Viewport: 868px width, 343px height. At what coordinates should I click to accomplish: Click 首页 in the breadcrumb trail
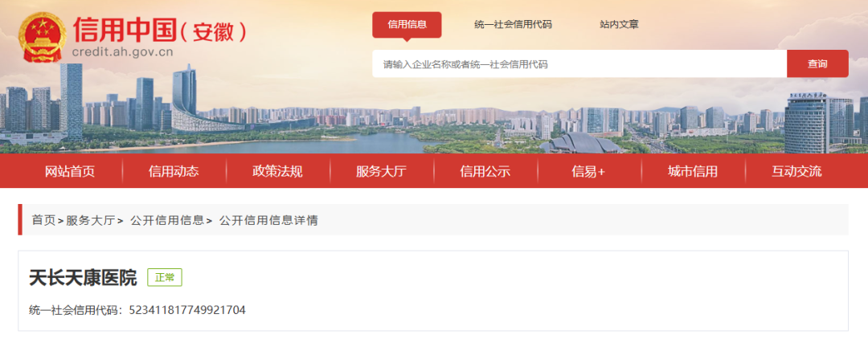(x=43, y=220)
